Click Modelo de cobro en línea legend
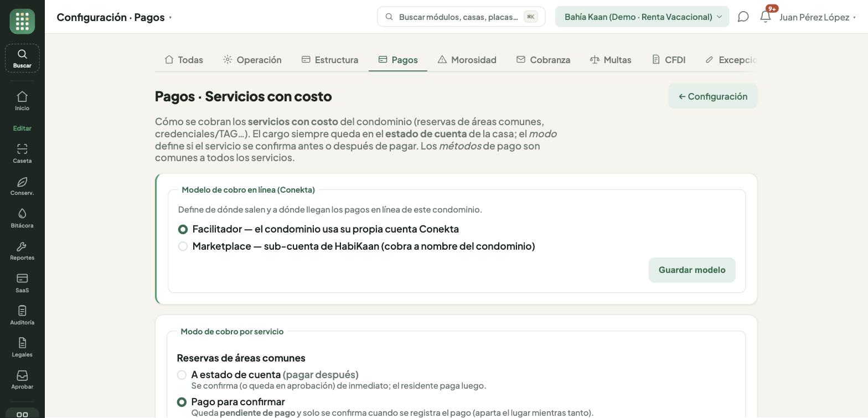Viewport: 868px width, 418px height. point(248,190)
